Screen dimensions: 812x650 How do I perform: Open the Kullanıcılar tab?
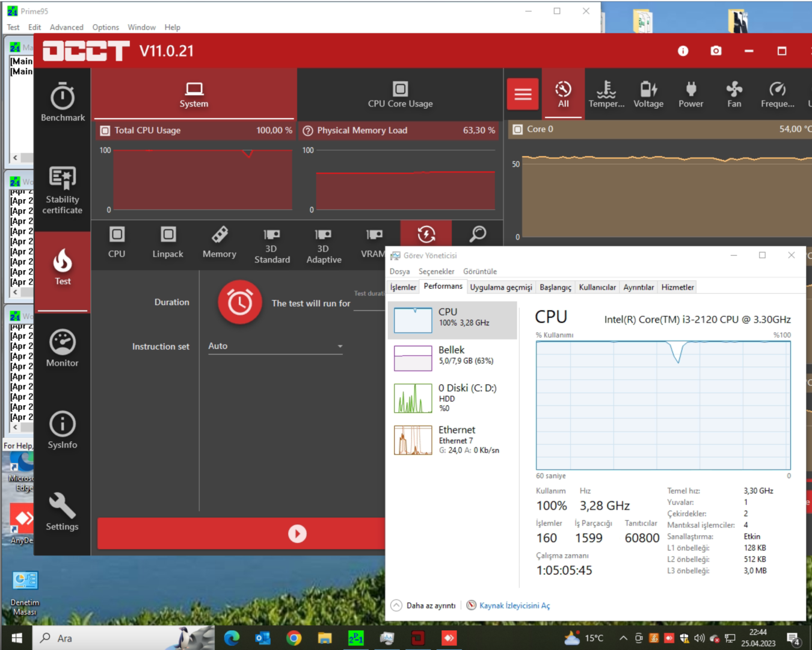(597, 288)
